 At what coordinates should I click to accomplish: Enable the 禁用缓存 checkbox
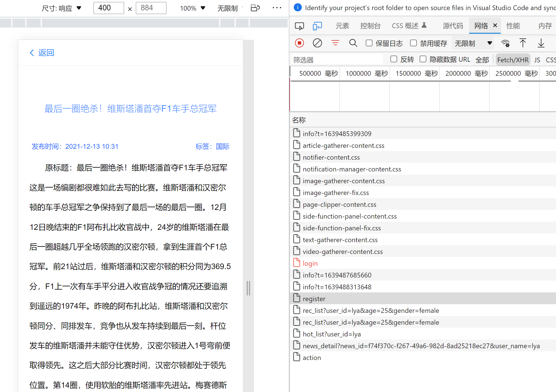coord(413,43)
